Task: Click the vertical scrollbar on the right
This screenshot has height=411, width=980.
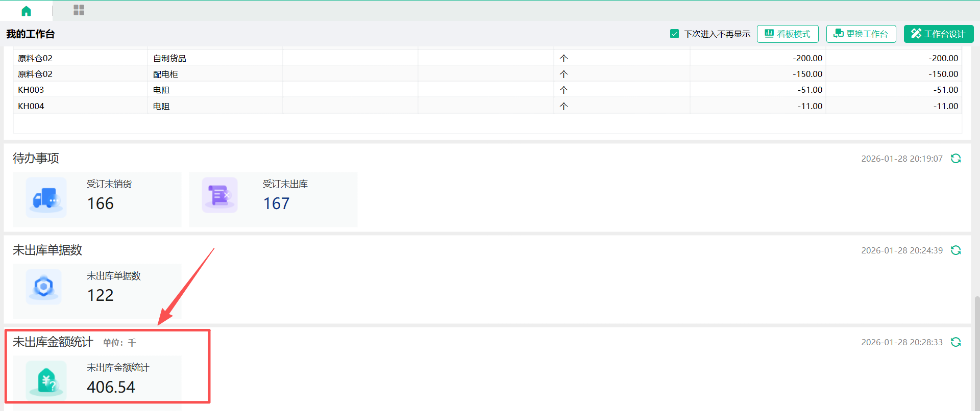Action: coord(976,352)
